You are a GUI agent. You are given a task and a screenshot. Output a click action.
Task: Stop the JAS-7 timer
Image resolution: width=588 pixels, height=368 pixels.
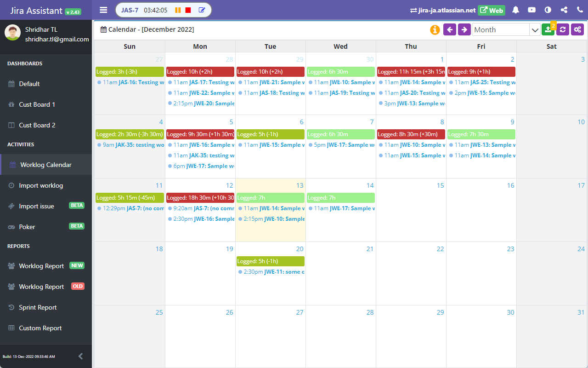pos(188,10)
